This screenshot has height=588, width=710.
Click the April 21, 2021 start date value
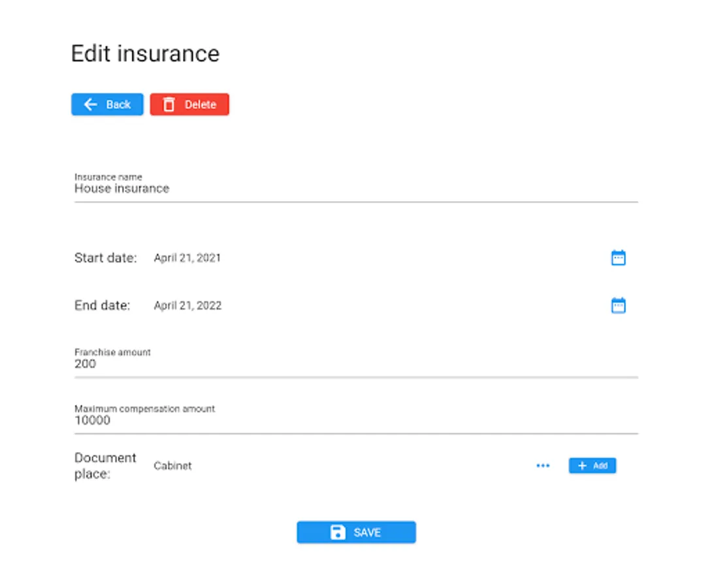(187, 258)
